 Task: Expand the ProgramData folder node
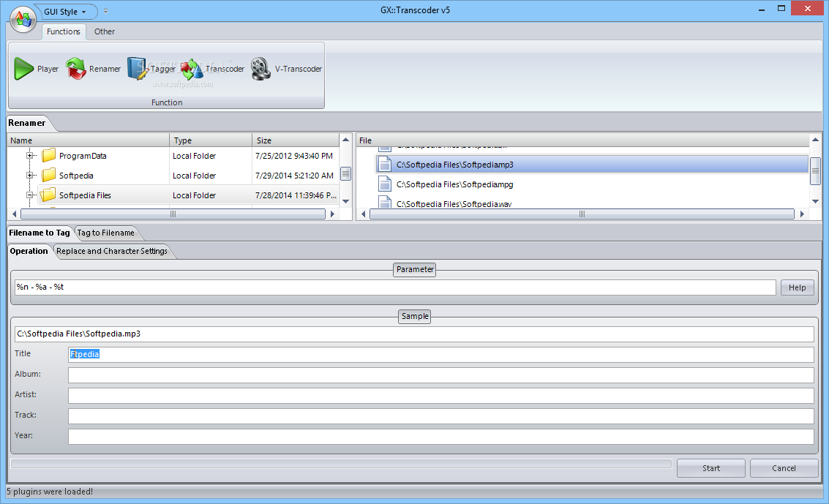coord(30,155)
